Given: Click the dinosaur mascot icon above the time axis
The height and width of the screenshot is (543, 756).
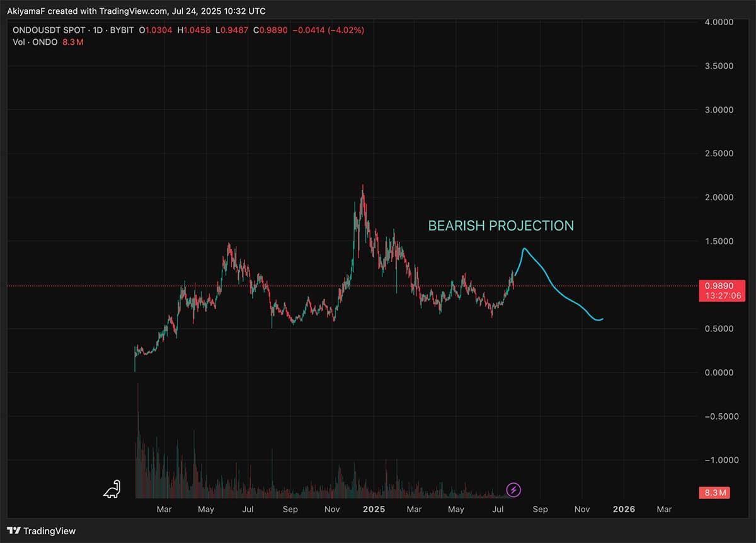Looking at the screenshot, I should pos(112,489).
